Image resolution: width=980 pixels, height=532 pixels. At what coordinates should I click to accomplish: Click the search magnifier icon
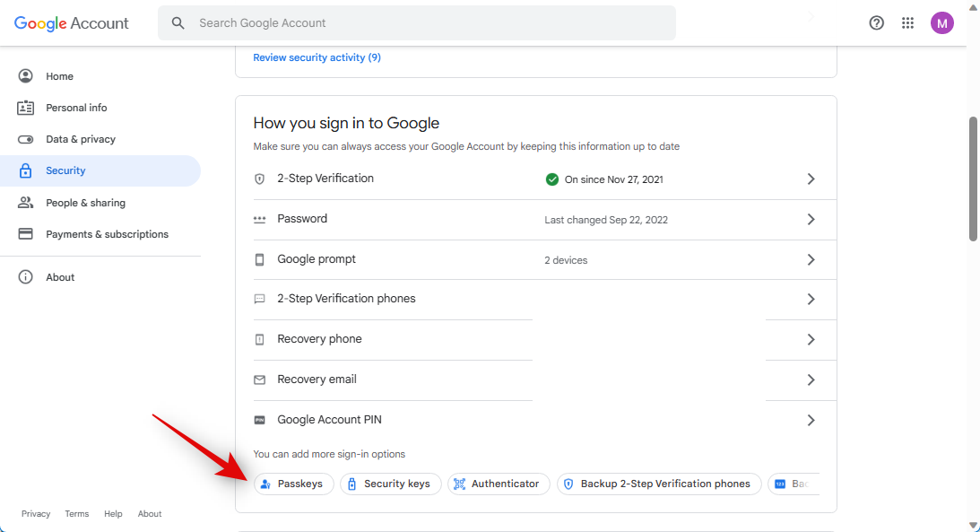pos(178,23)
